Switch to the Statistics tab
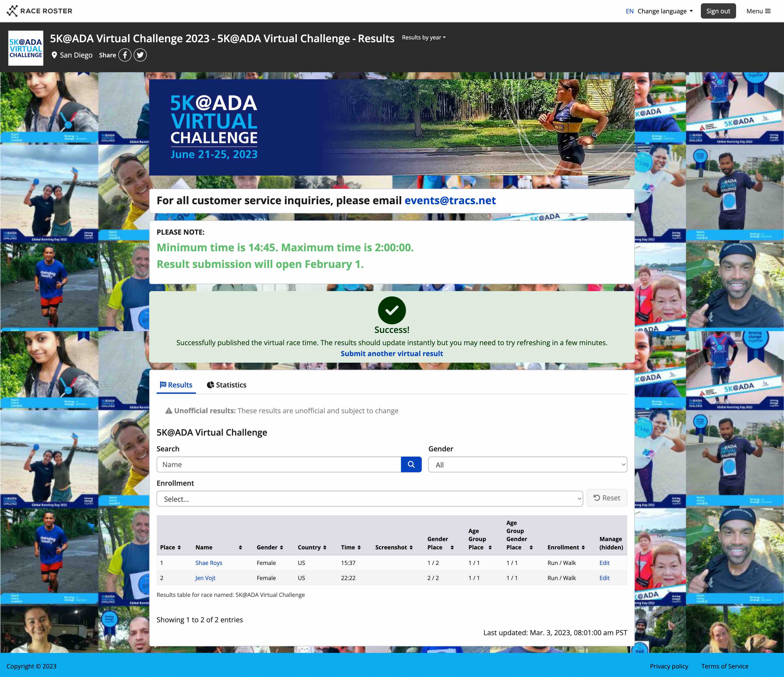The width and height of the screenshot is (784, 677). tap(227, 385)
